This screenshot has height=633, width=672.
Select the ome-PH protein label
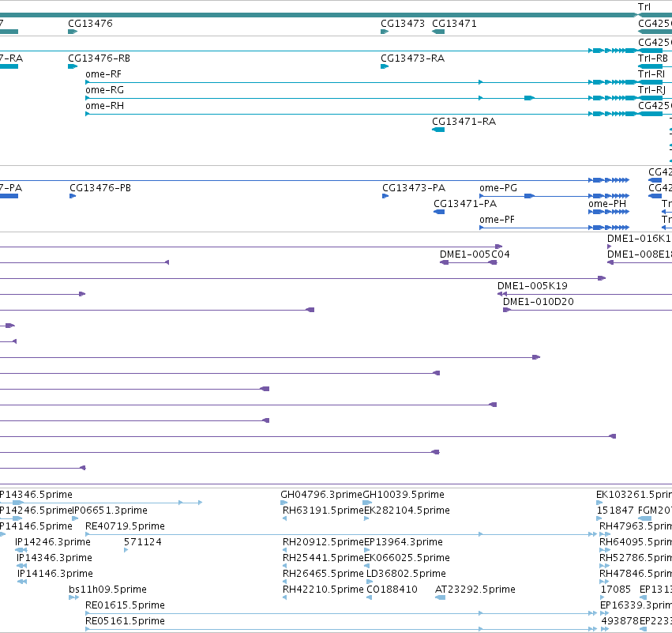607,204
